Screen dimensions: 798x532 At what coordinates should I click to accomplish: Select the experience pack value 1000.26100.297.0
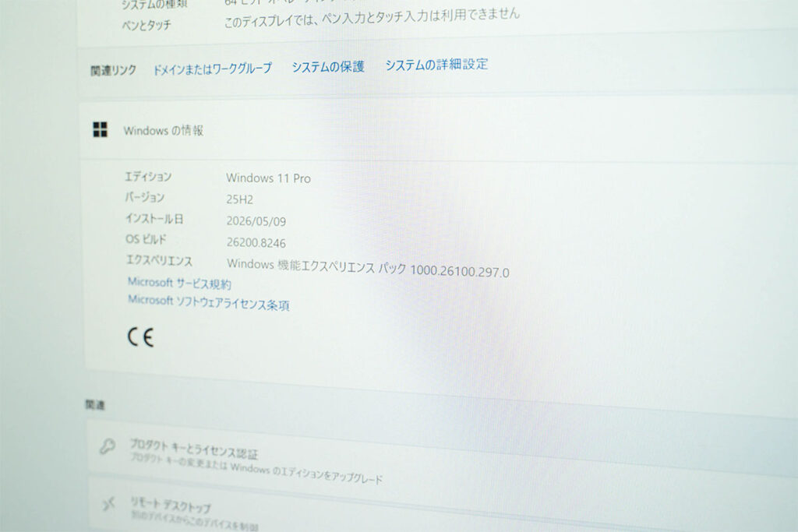click(460, 270)
